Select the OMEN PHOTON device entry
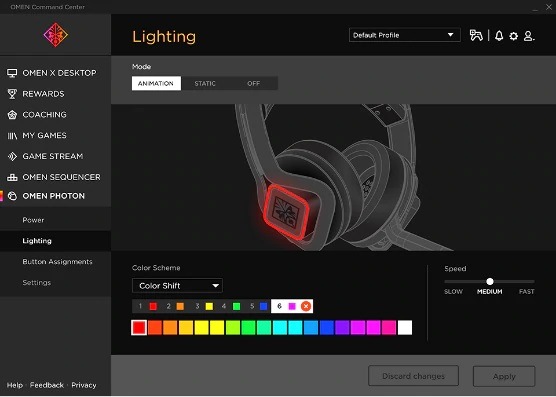The height and width of the screenshot is (397, 556). (x=55, y=196)
